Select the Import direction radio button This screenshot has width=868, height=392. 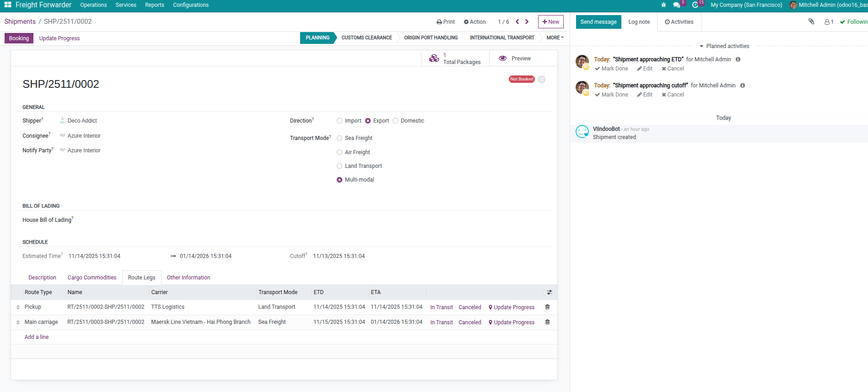340,121
